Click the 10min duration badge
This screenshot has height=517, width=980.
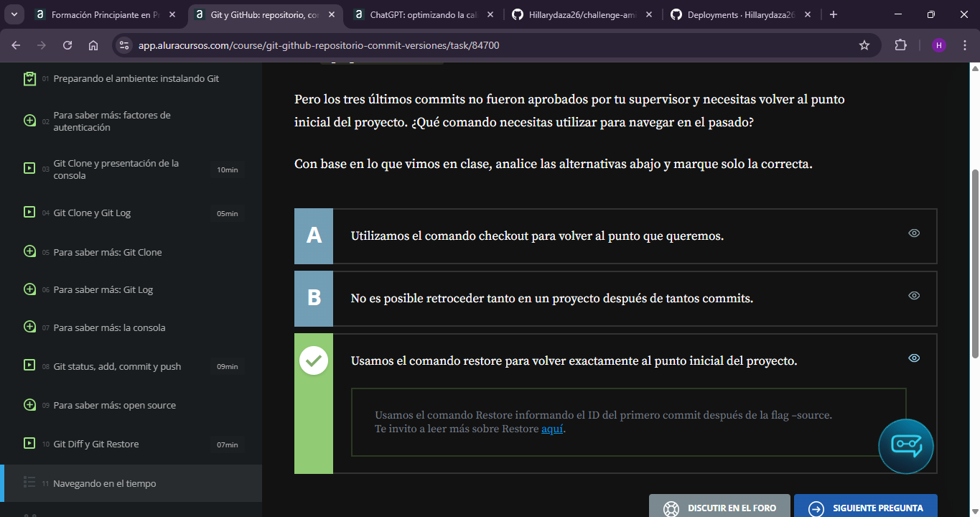227,169
